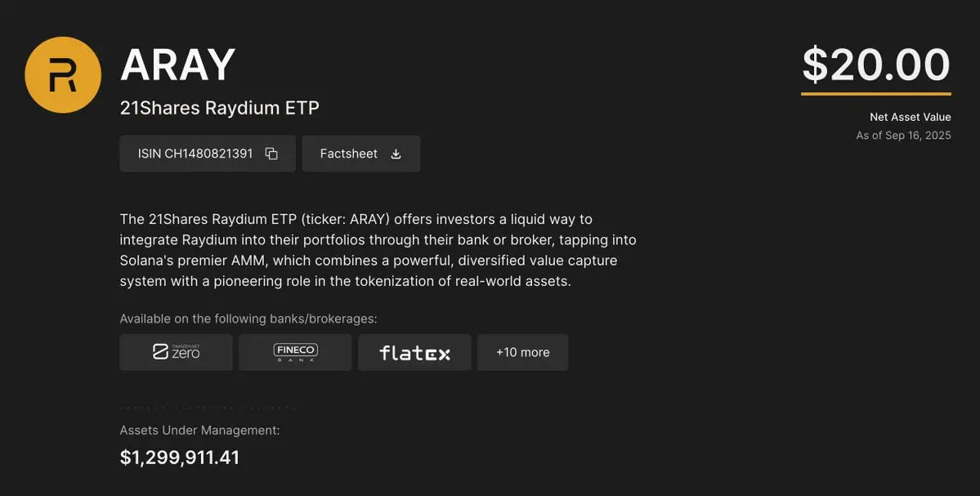Image resolution: width=980 pixels, height=496 pixels.
Task: Click the ETP description paragraph
Action: (378, 250)
